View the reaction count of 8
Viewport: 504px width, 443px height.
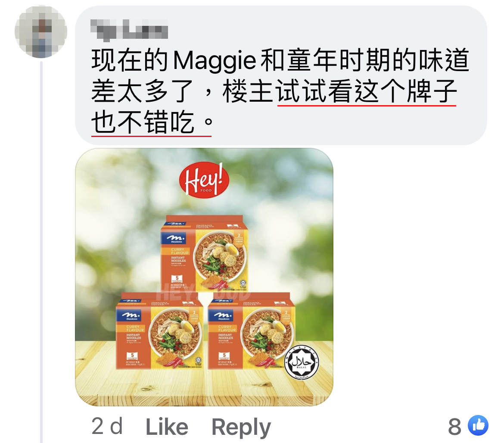click(454, 427)
